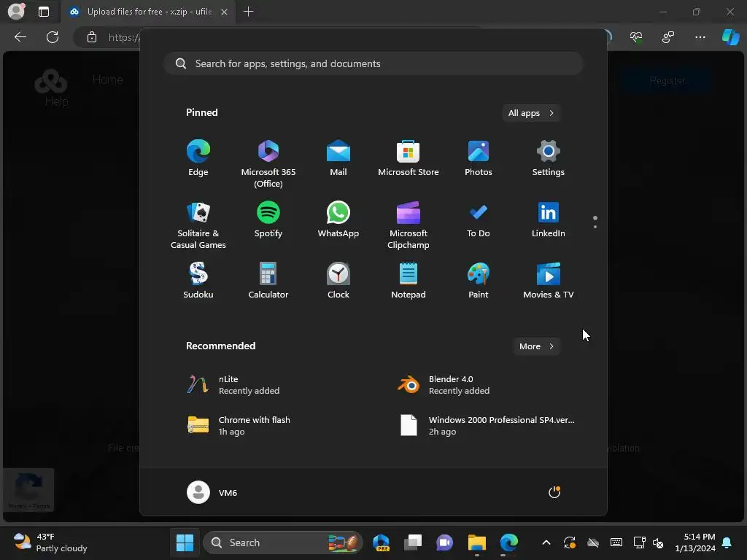Show hidden system tray icons
The image size is (747, 560).
546,542
